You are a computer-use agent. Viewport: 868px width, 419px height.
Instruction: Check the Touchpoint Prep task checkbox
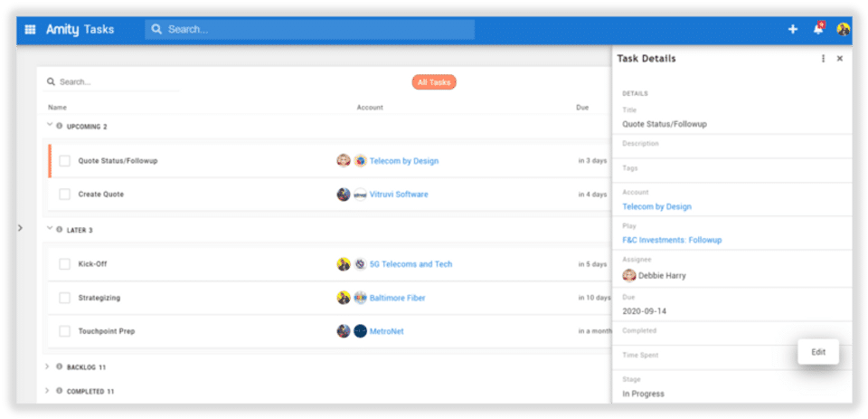[65, 331]
